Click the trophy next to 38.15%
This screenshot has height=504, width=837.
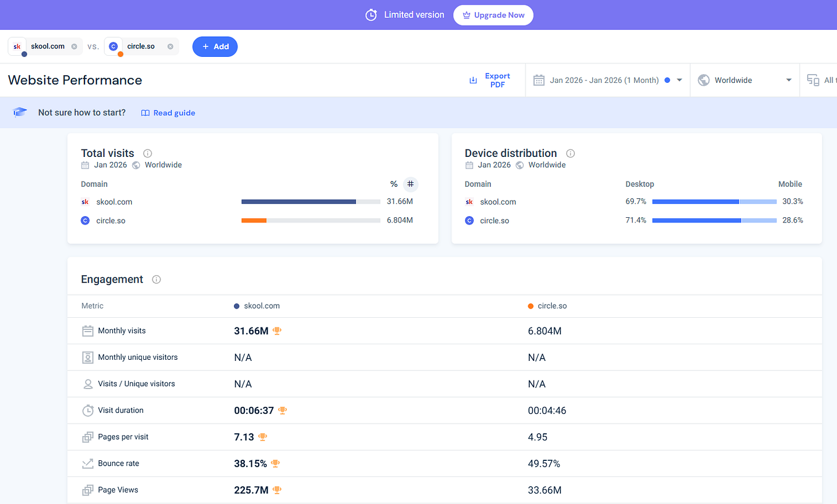(x=275, y=463)
